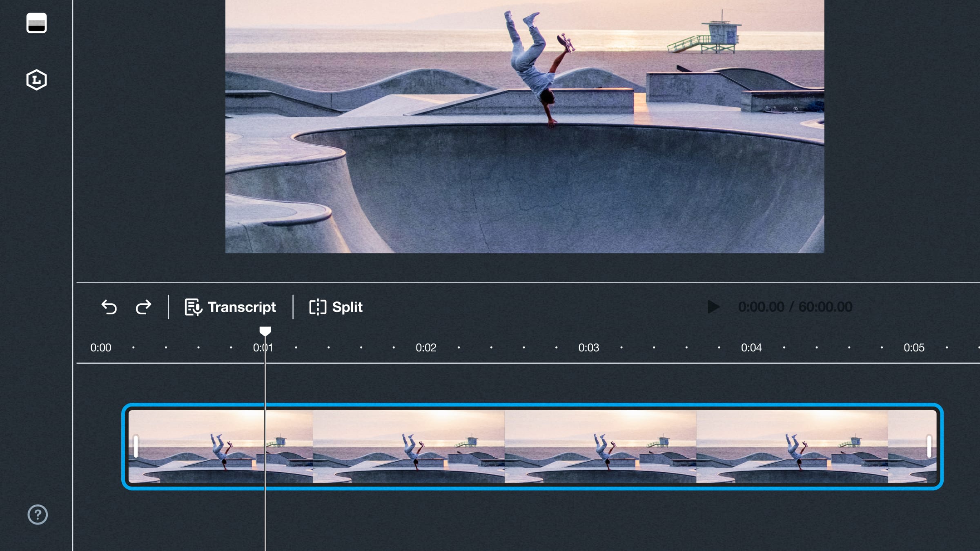Split the clip at the playhead

pos(336,307)
